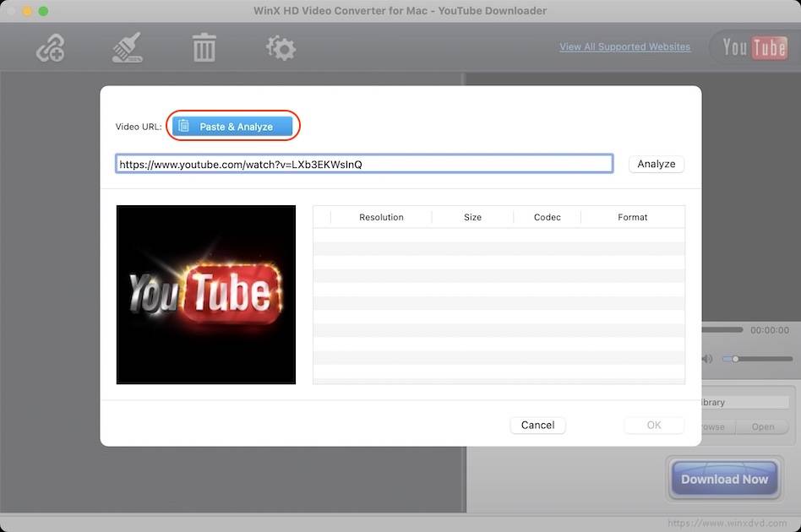Open the Settings gear icon in toolbar

281,48
